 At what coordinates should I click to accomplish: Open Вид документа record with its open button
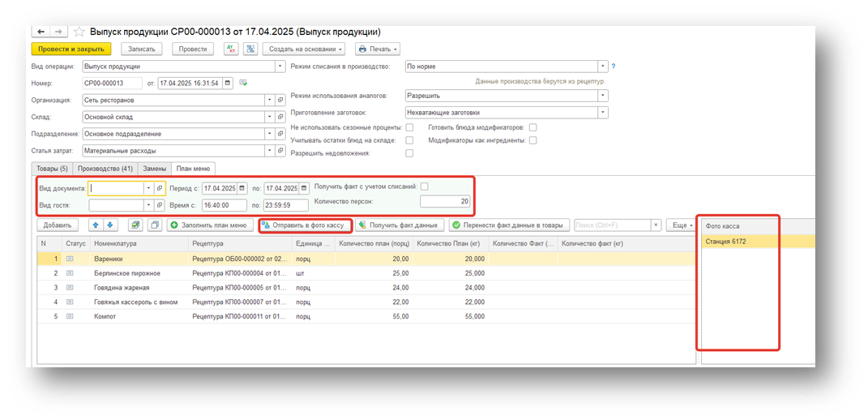tap(160, 188)
